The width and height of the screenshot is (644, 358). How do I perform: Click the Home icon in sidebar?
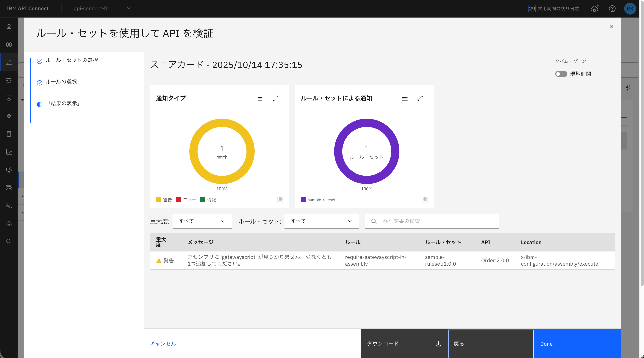coord(9,27)
